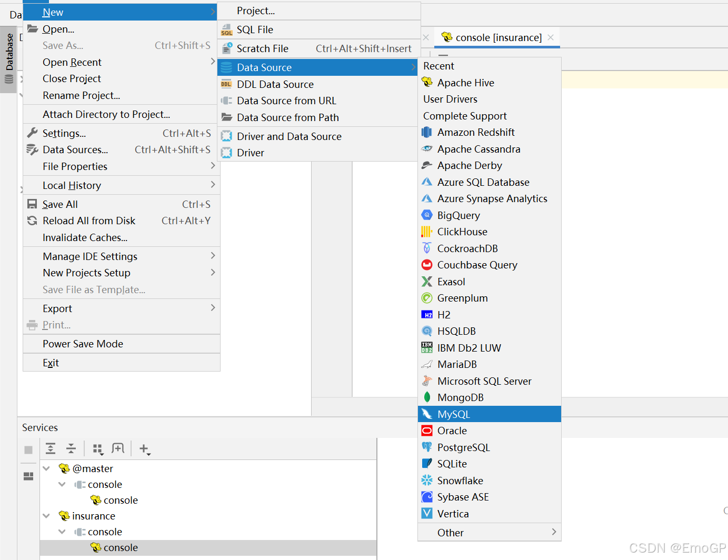The width and height of the screenshot is (728, 560).
Task: Click Microsoft SQL Server entry
Action: 490,381
